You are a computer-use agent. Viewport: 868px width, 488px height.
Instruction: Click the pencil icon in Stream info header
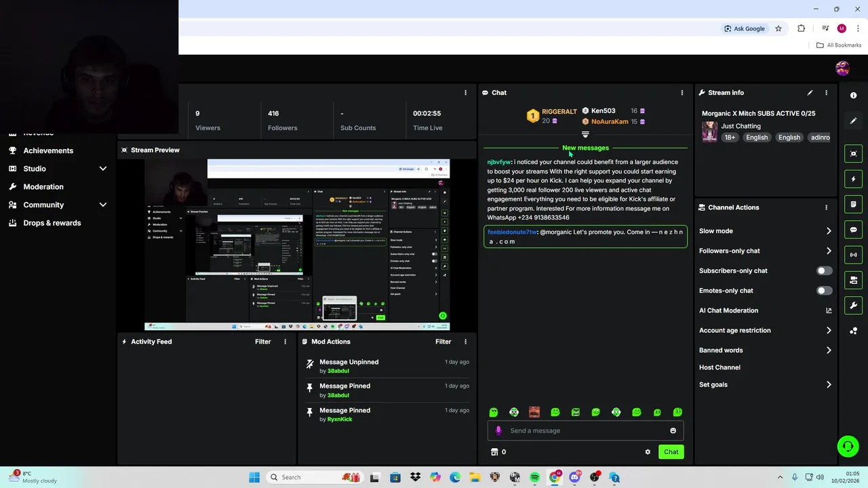[x=810, y=92]
